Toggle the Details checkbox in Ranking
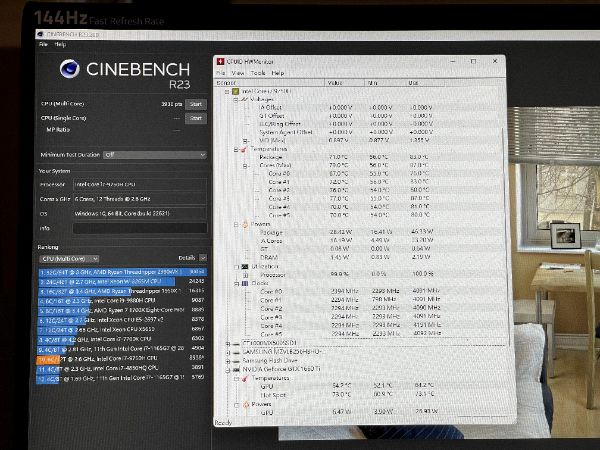 (203, 258)
